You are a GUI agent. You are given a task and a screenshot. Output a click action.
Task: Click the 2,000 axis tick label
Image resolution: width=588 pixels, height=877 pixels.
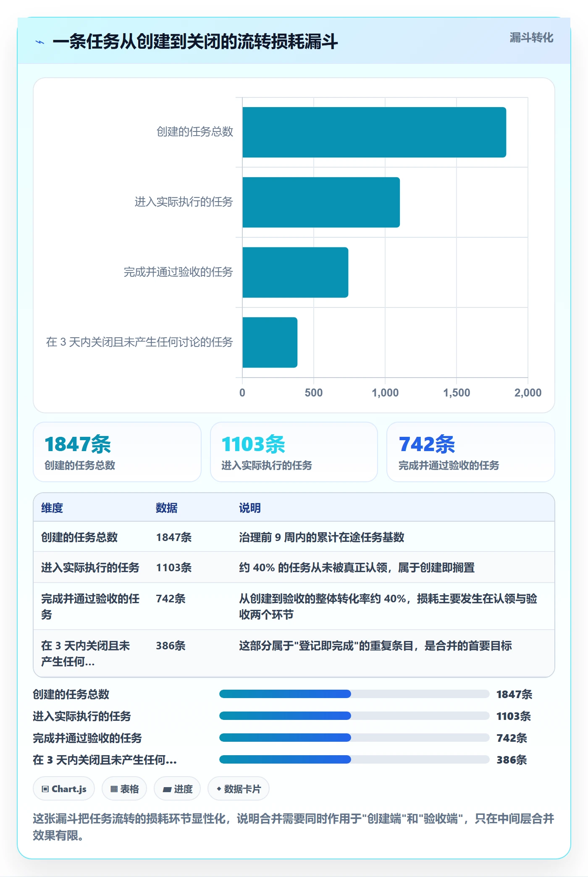pyautogui.click(x=528, y=393)
